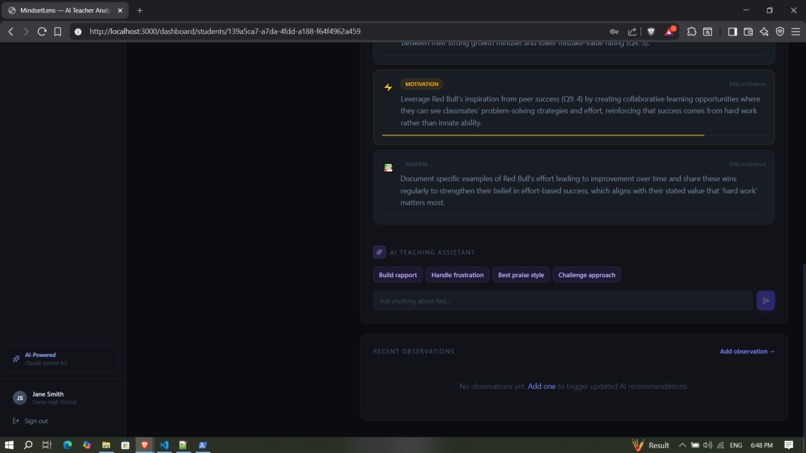The image size is (806, 453).
Task: Open Brave Wallet
Action: coord(748,31)
